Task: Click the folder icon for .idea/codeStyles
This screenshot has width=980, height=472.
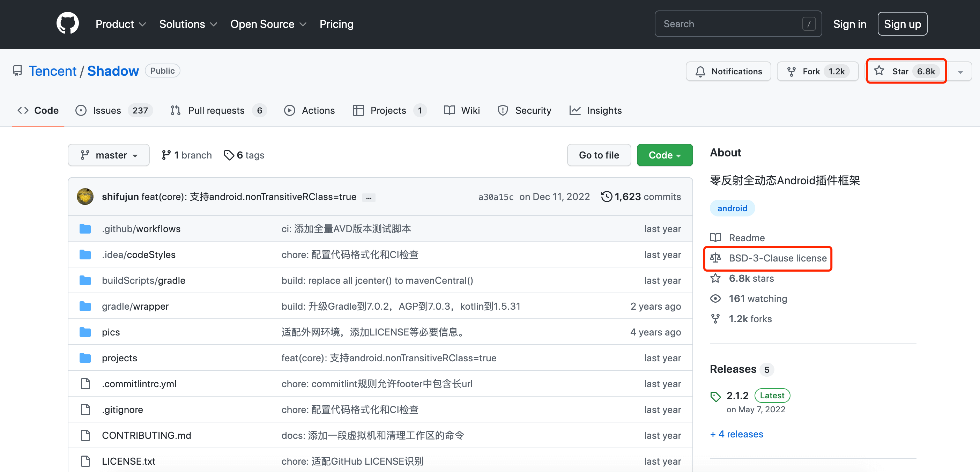Action: tap(85, 254)
